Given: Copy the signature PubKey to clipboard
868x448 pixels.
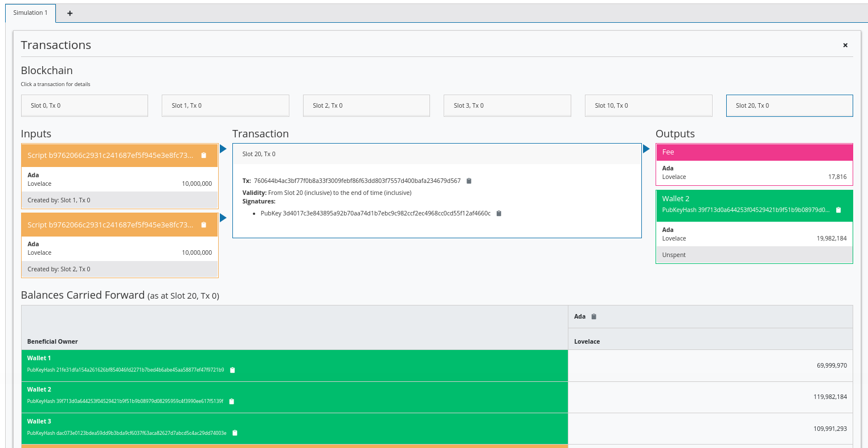Looking at the screenshot, I should (x=499, y=214).
